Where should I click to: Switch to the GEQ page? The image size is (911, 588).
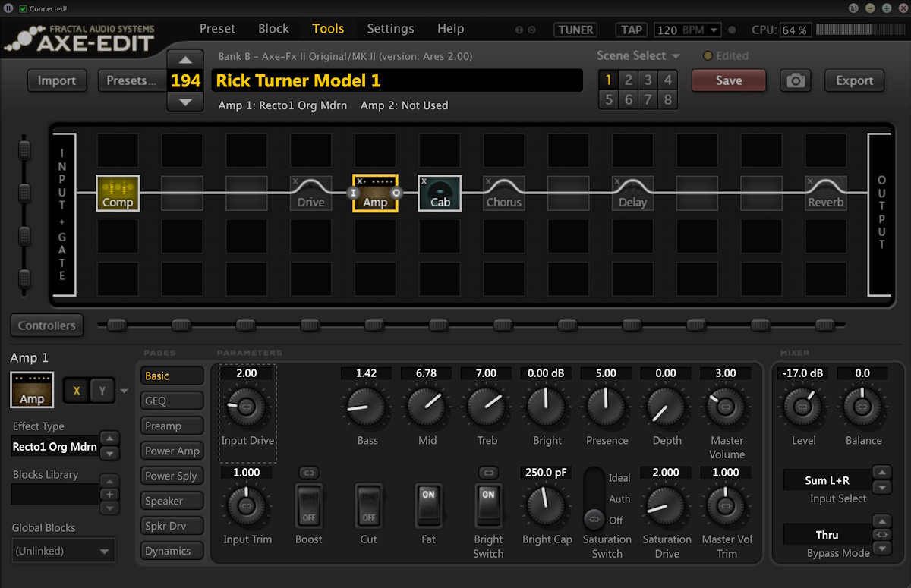coord(172,401)
